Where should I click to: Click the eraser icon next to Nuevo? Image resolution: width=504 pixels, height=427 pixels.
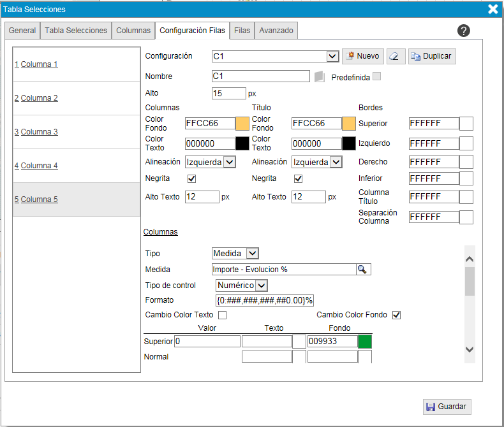click(396, 56)
